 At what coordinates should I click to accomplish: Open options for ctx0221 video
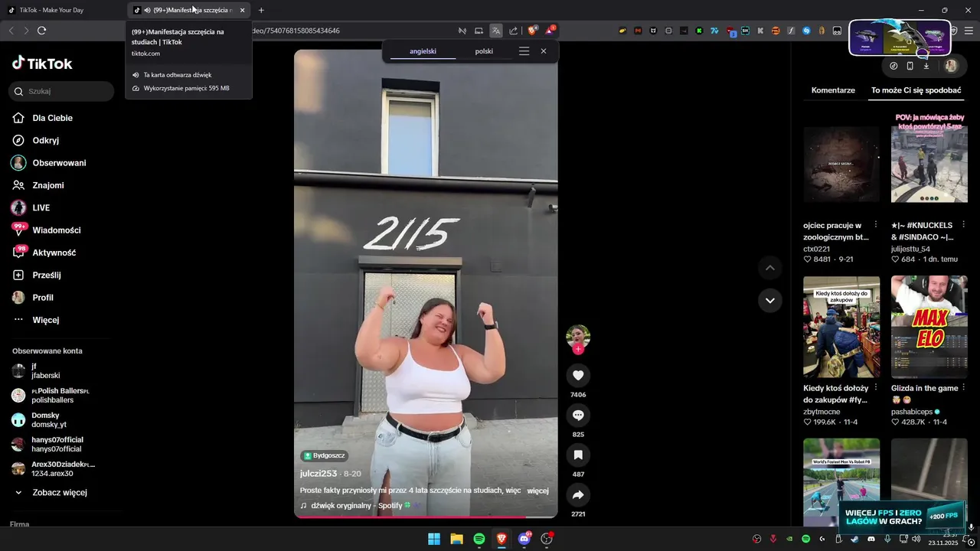(x=876, y=225)
